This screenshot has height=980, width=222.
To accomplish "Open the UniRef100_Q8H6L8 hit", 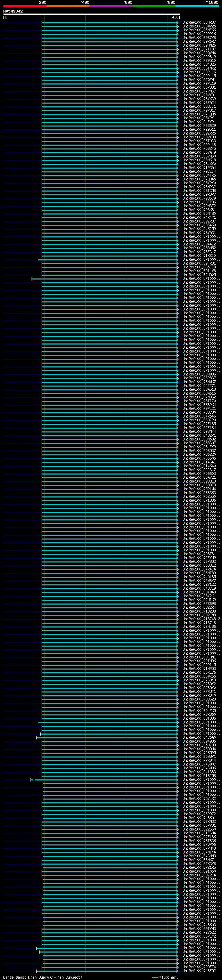I will (x=199, y=160).
